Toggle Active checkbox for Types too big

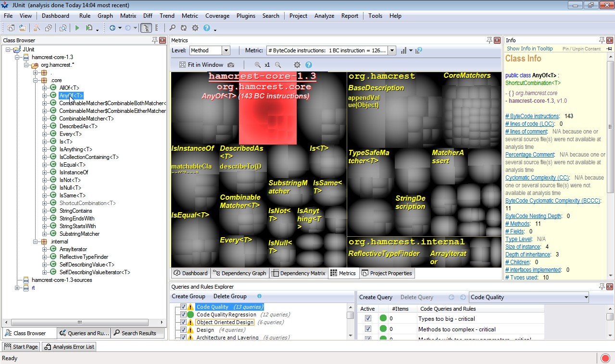[368, 318]
